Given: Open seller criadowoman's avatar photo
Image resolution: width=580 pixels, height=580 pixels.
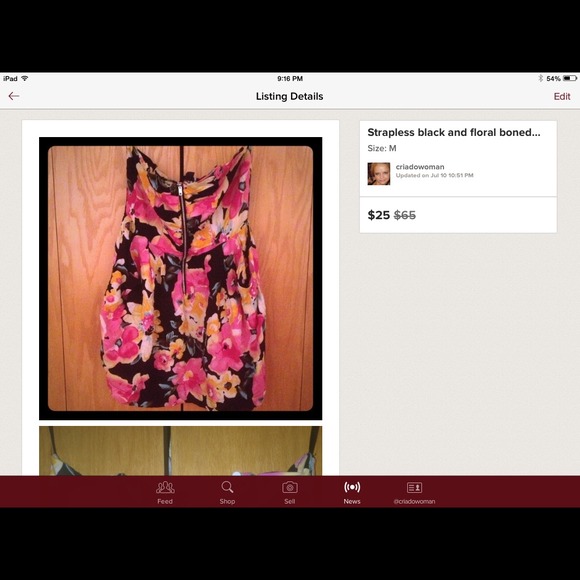Looking at the screenshot, I should 378,174.
